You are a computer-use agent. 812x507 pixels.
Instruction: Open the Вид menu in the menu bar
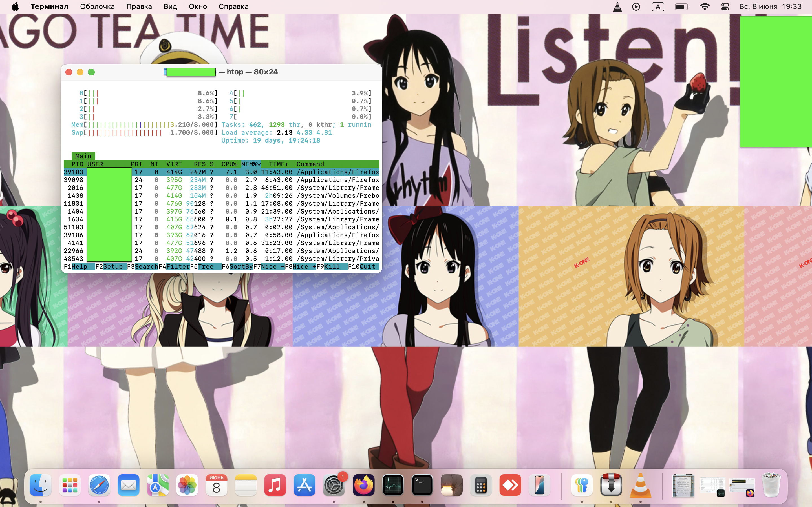(170, 7)
